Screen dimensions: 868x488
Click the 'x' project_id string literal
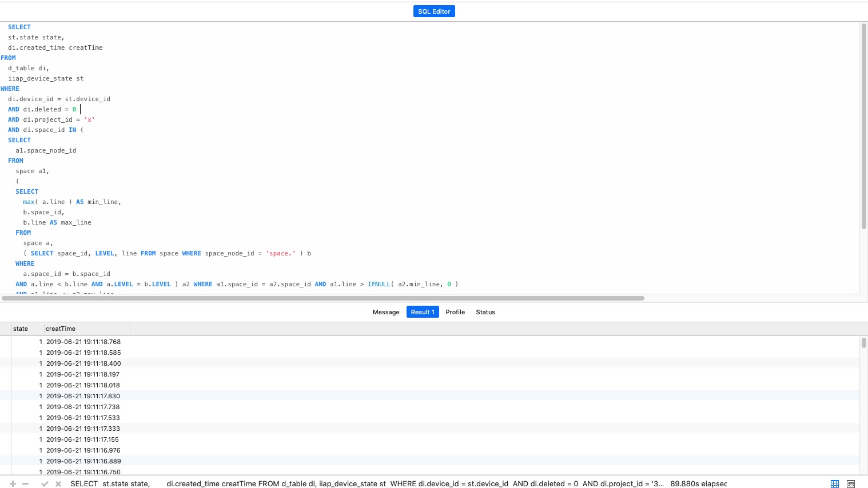pyautogui.click(x=89, y=119)
